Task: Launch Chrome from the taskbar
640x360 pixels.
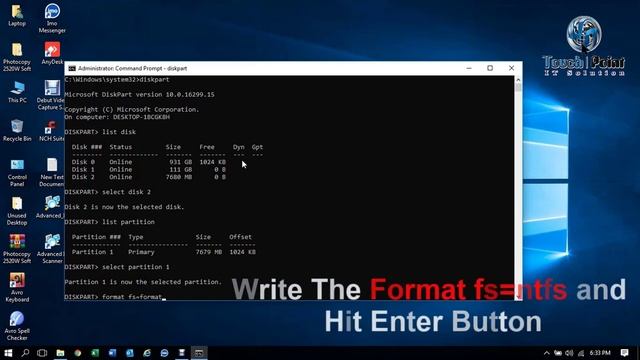Action: (x=78, y=353)
